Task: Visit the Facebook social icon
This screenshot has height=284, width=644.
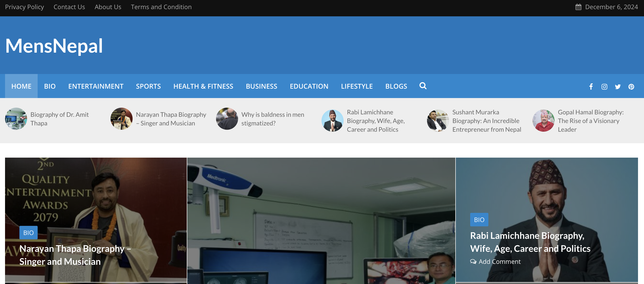Action: [591, 87]
